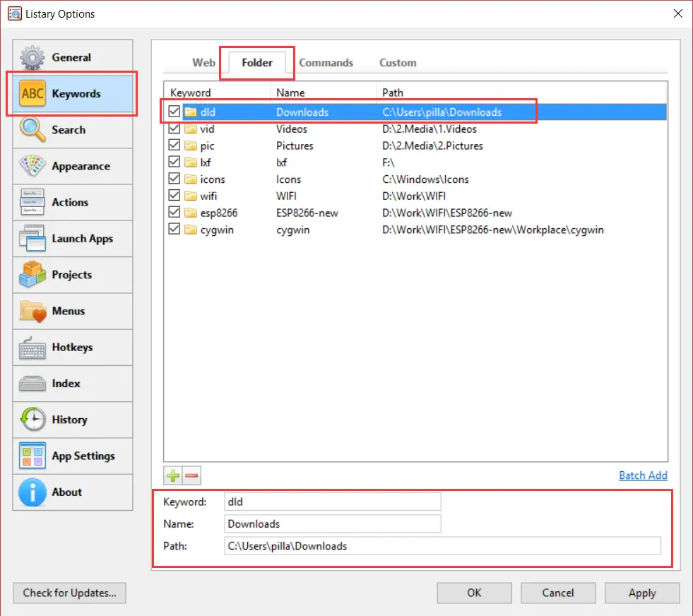This screenshot has height=616, width=693.
Task: Open the Appearance settings section
Action: pos(73,166)
